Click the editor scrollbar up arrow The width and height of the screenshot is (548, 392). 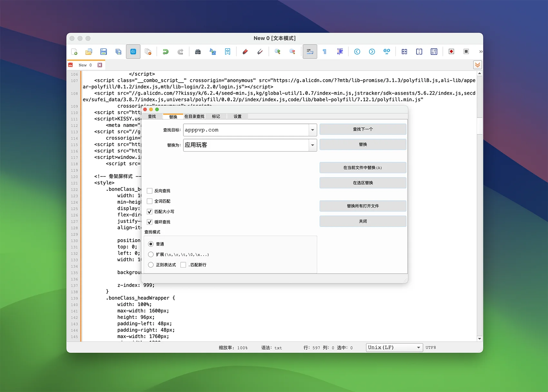480,73
